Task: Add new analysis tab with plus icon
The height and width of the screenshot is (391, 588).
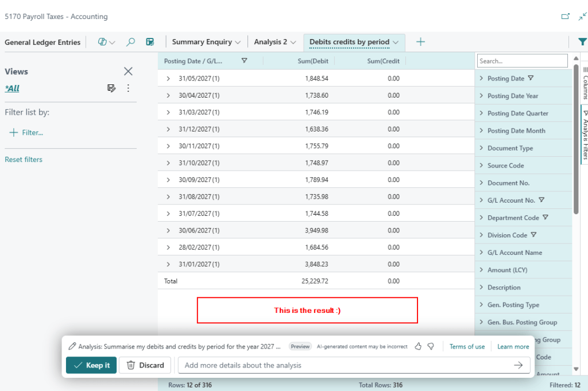Action: tap(420, 42)
